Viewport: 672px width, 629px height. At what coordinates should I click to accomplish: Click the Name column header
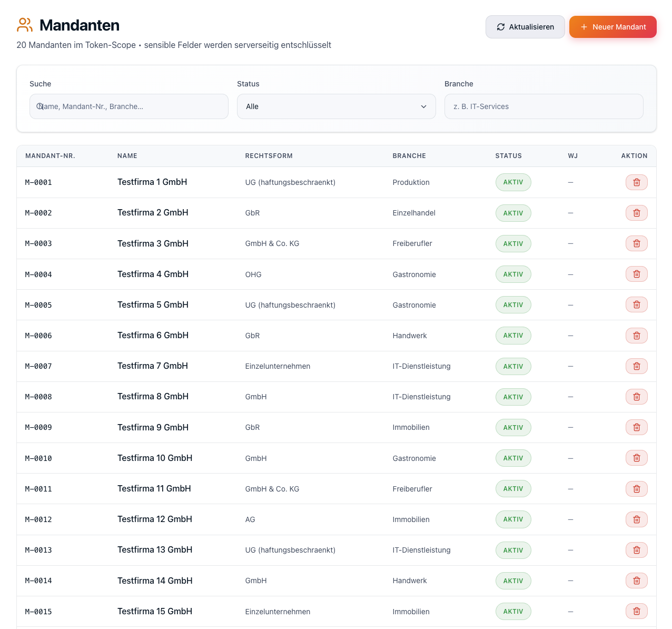pyautogui.click(x=127, y=156)
